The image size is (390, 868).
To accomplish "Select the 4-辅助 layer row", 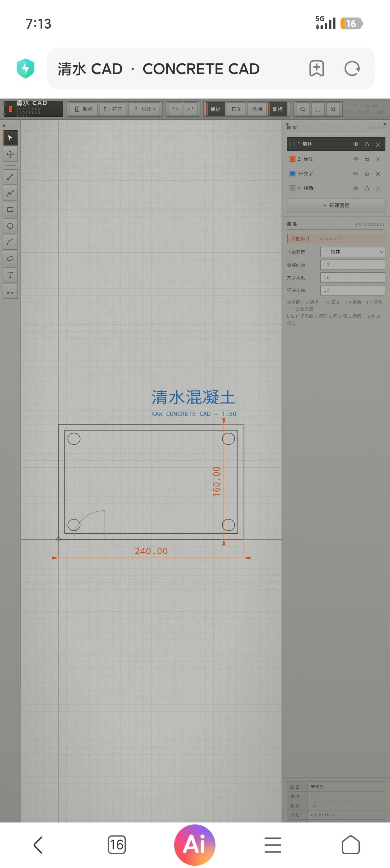I will tap(336, 188).
